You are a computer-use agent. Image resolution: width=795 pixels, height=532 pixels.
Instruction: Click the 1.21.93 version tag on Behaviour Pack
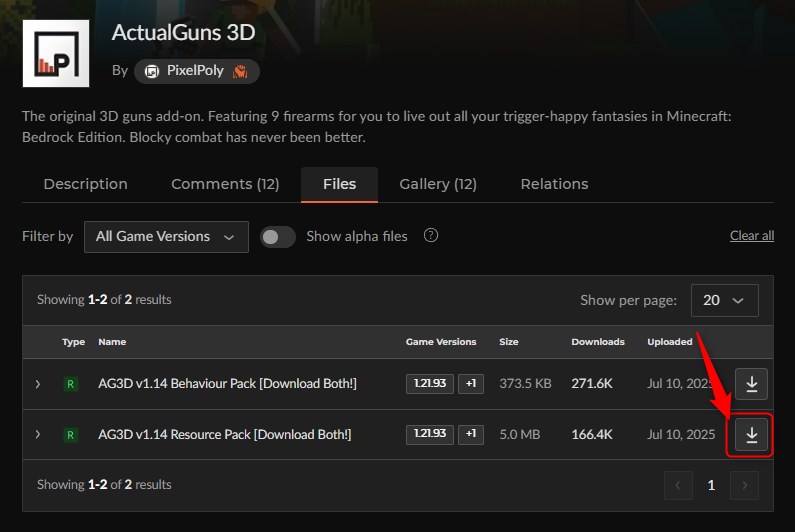429,383
